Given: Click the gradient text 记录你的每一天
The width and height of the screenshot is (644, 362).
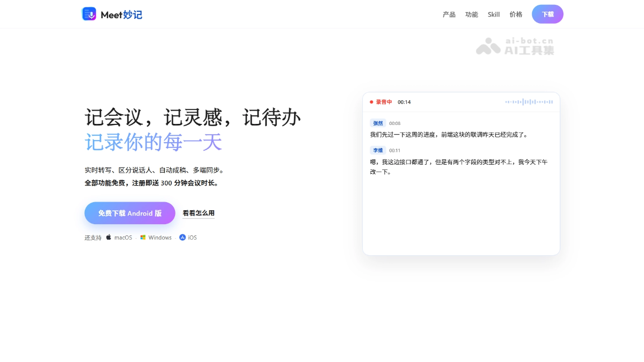Looking at the screenshot, I should [x=153, y=142].
